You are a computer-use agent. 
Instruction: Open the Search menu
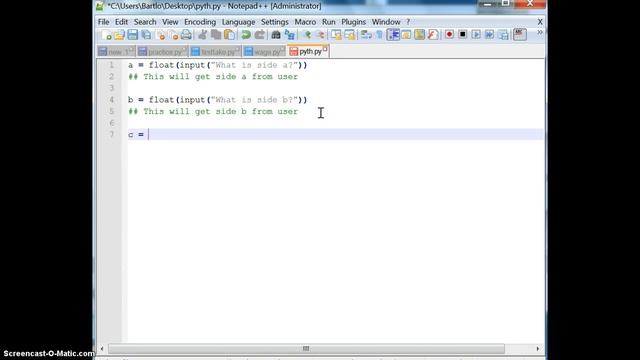[145, 22]
